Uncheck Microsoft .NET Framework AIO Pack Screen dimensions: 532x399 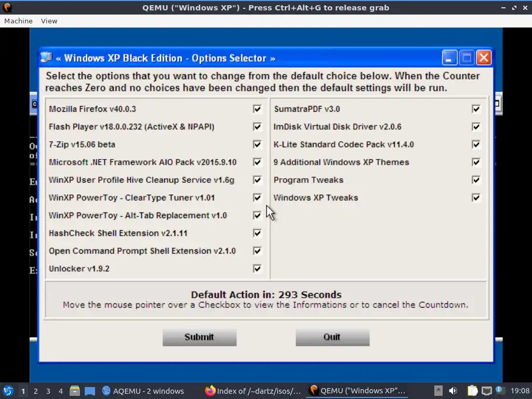(257, 162)
